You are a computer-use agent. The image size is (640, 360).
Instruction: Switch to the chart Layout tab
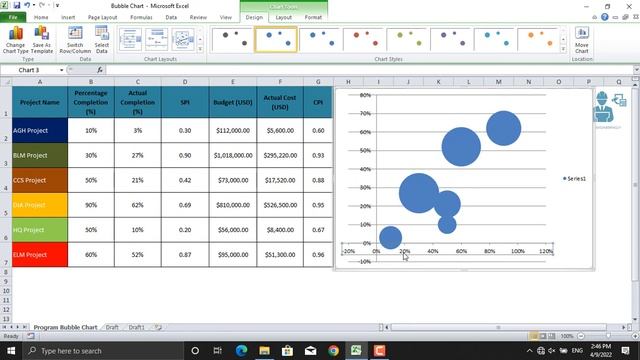click(283, 17)
